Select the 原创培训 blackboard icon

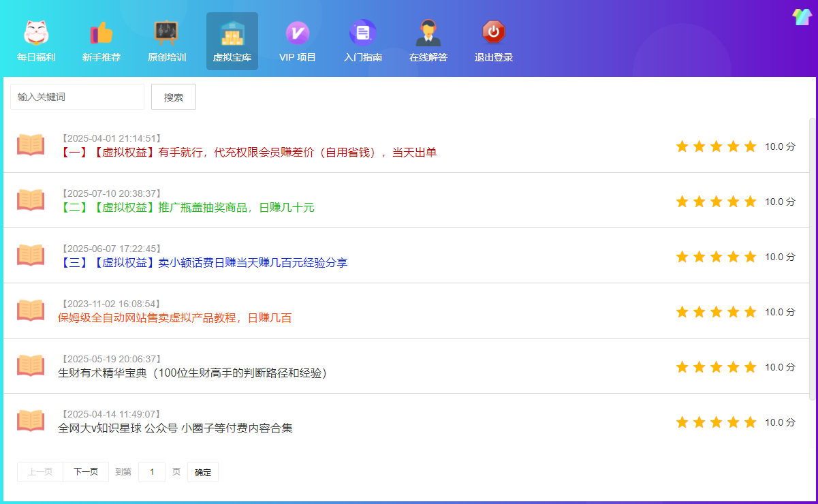166,33
